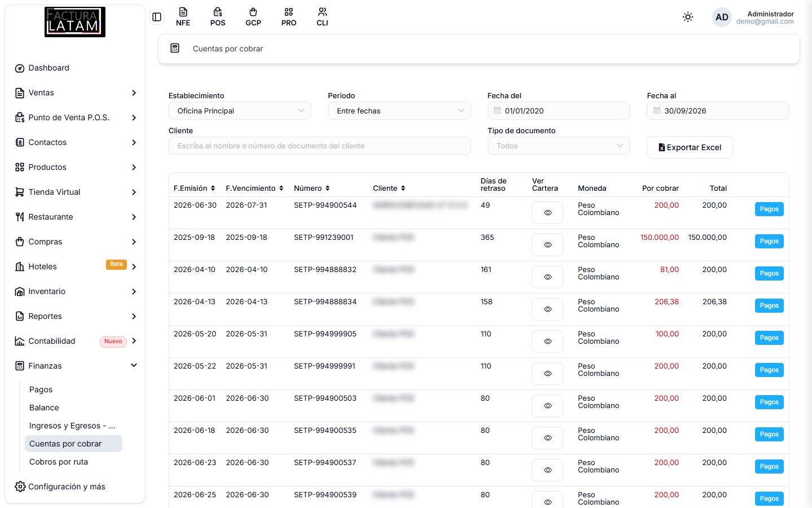
Task: View cartera for SETP-994888834
Action: pyautogui.click(x=548, y=309)
